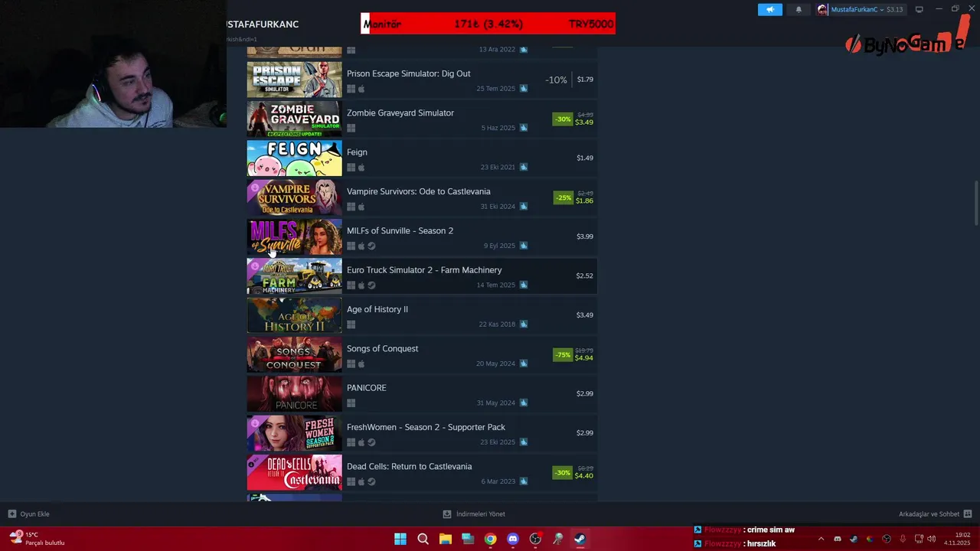Click Oyun Ekle to add a game
Image resolution: width=980 pixels, height=551 pixels.
click(28, 514)
